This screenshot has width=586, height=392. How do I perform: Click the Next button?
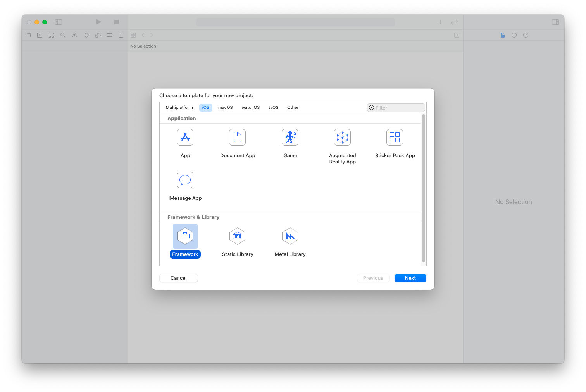[x=410, y=278]
